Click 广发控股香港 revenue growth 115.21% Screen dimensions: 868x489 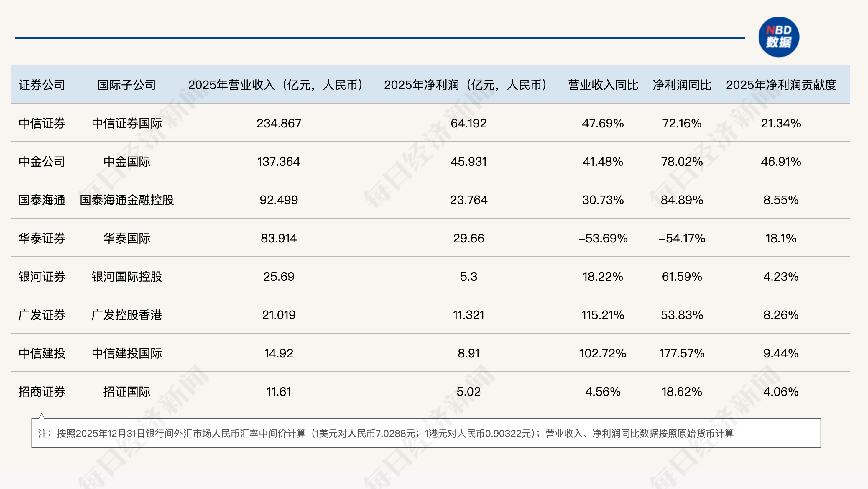pyautogui.click(x=603, y=315)
